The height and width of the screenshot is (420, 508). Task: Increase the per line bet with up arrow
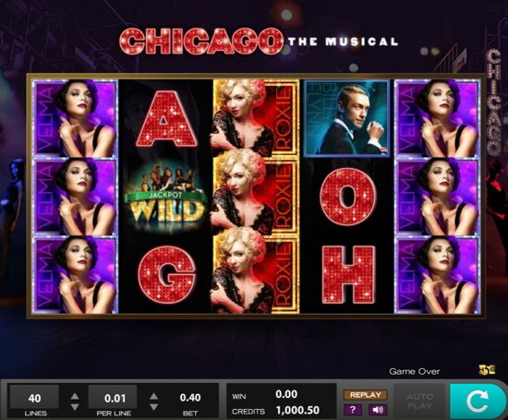coord(154,396)
